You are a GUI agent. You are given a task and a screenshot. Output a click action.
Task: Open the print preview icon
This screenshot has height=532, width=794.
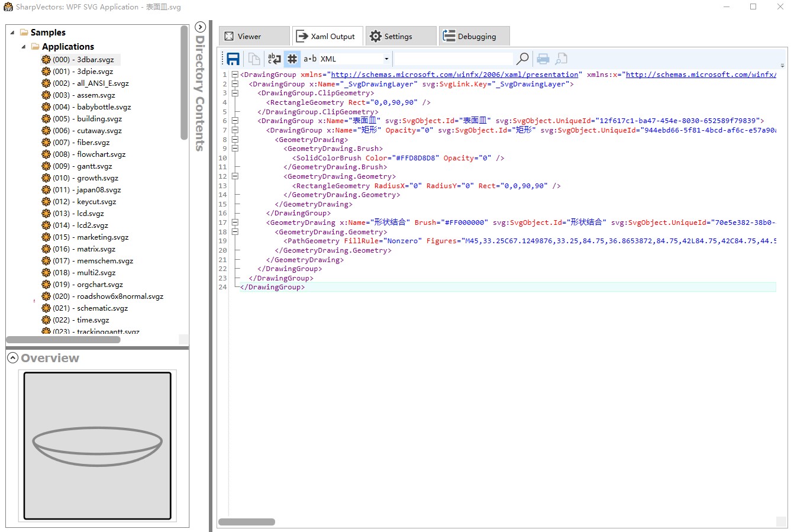(561, 58)
